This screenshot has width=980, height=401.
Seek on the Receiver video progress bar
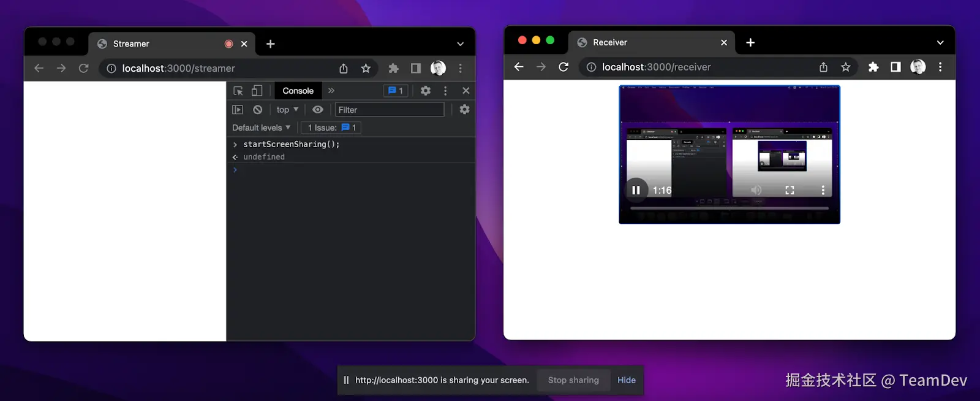tap(729, 208)
